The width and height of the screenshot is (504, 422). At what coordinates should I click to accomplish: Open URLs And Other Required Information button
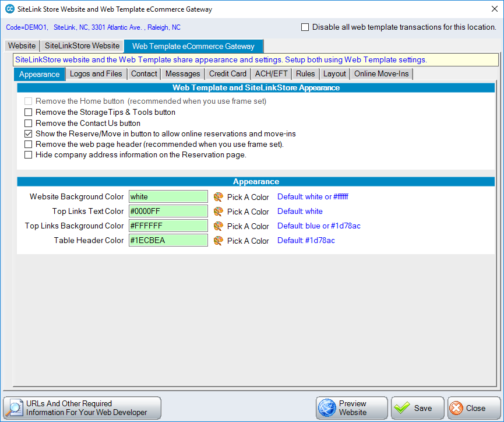point(82,408)
